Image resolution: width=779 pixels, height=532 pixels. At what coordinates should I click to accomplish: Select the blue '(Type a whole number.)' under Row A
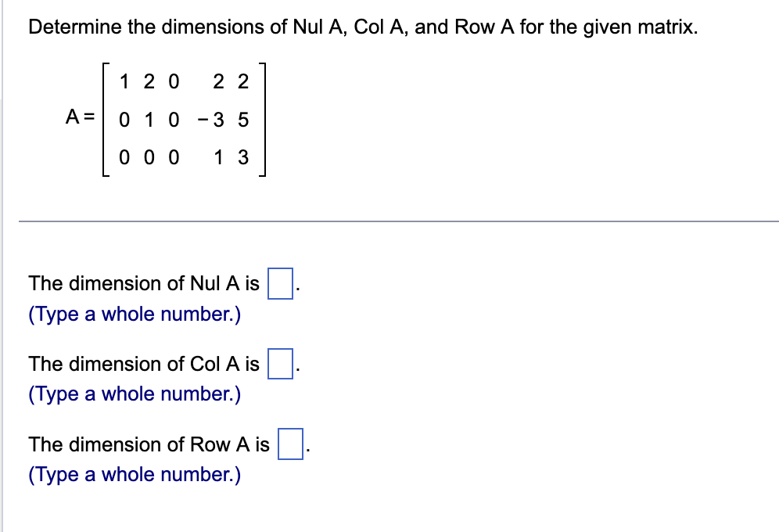pos(134,474)
